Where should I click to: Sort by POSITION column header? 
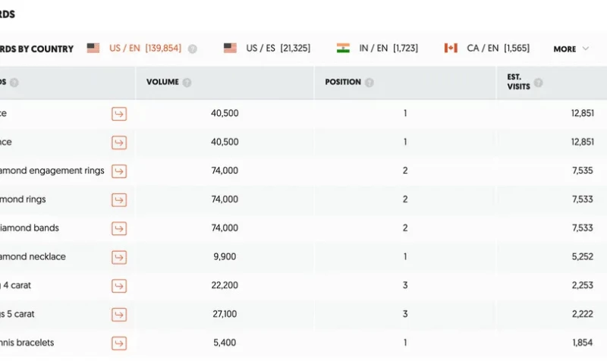tap(343, 82)
